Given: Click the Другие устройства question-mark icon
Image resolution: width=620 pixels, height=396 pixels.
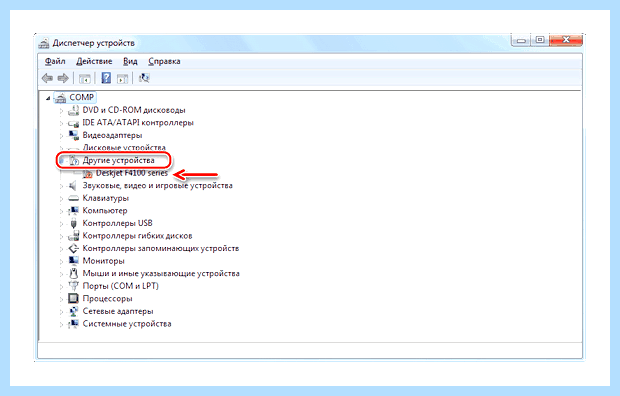Looking at the screenshot, I should click(74, 161).
